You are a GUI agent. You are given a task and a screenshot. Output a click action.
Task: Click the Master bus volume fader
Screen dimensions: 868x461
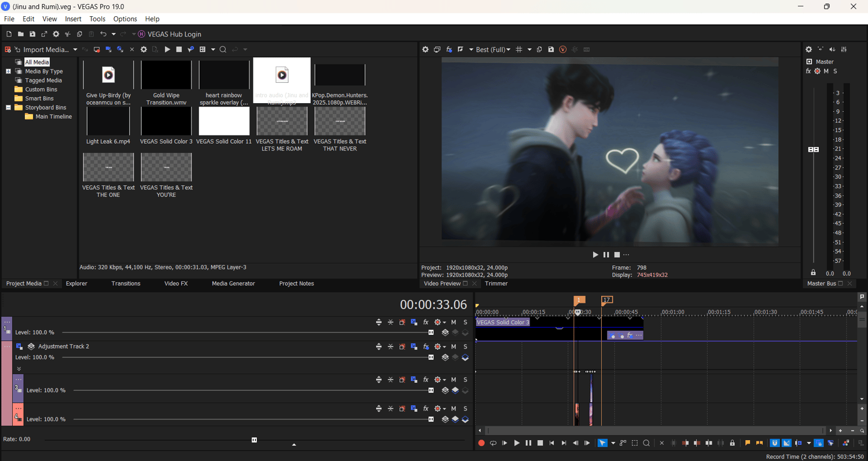click(814, 149)
